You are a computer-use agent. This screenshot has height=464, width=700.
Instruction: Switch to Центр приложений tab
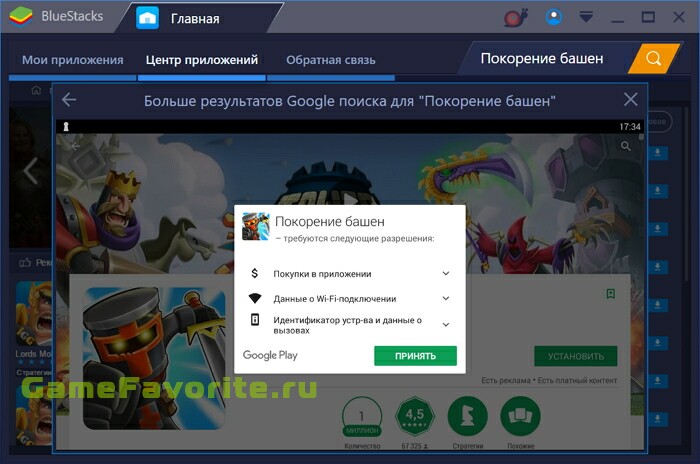click(x=202, y=60)
